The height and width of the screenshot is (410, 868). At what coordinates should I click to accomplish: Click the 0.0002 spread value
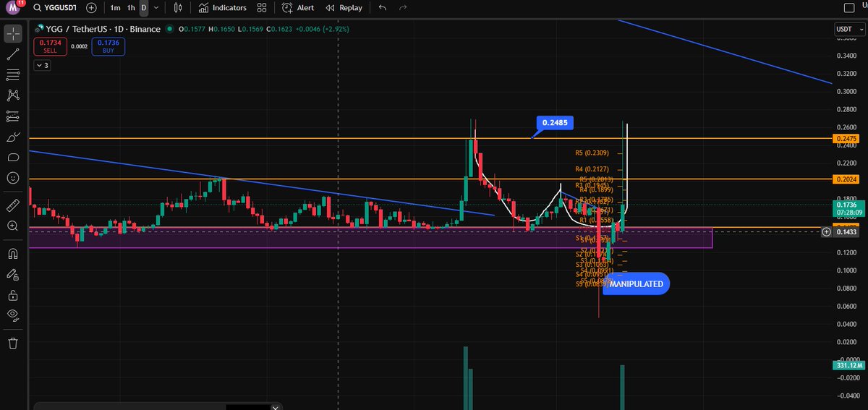pyautogui.click(x=80, y=47)
